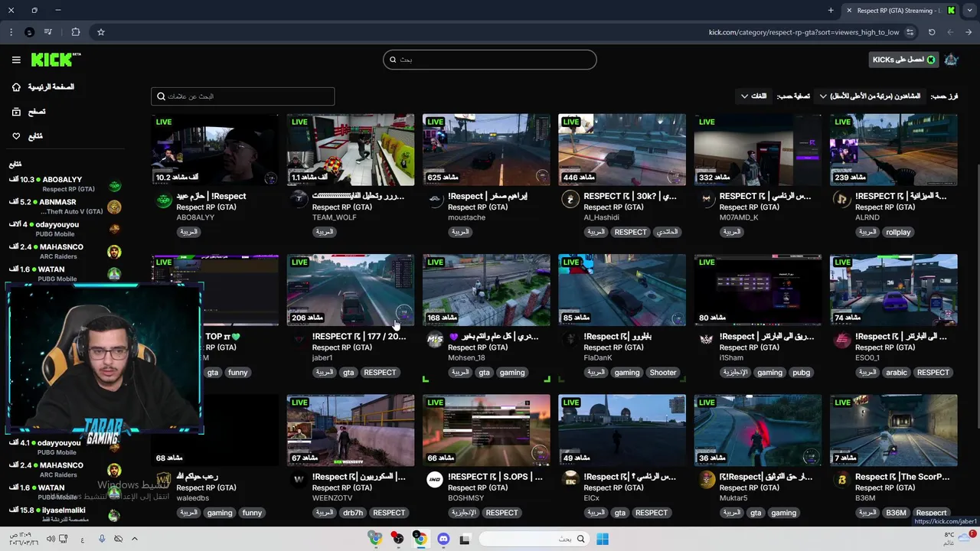Expand hidden system tray icons
The width and height of the screenshot is (980, 551).
point(134,540)
